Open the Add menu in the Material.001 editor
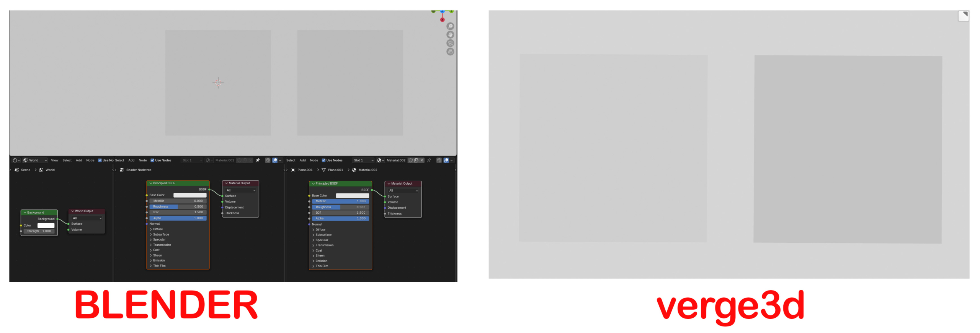The height and width of the screenshot is (333, 980). point(131,160)
